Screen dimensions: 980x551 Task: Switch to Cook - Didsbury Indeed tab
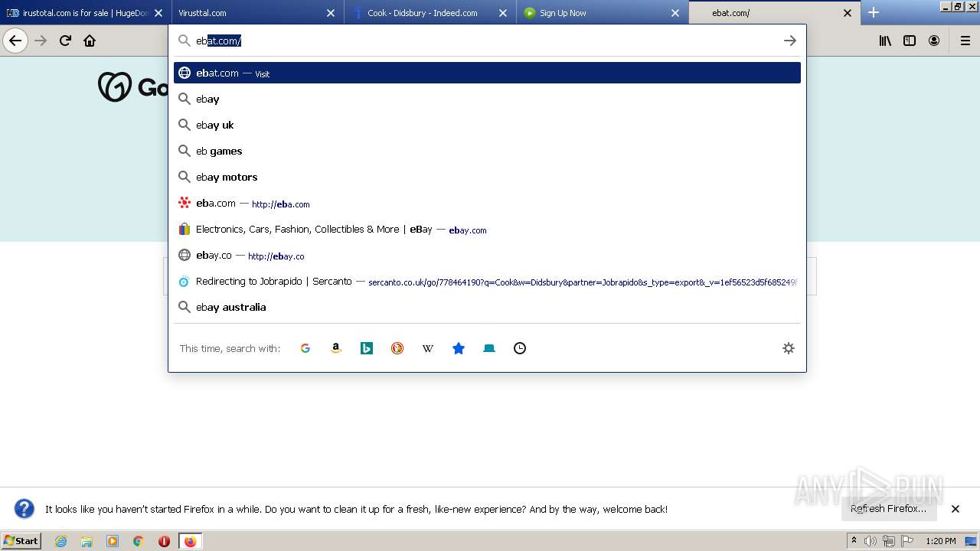[429, 13]
